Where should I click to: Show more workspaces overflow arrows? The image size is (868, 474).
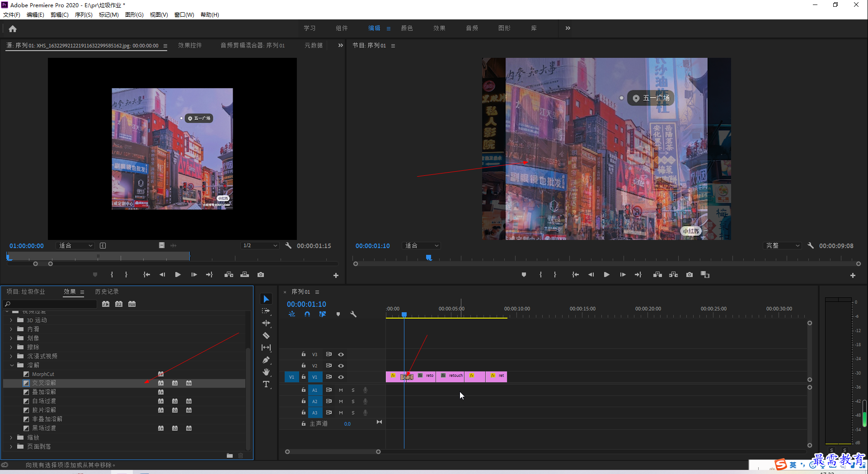(568, 28)
